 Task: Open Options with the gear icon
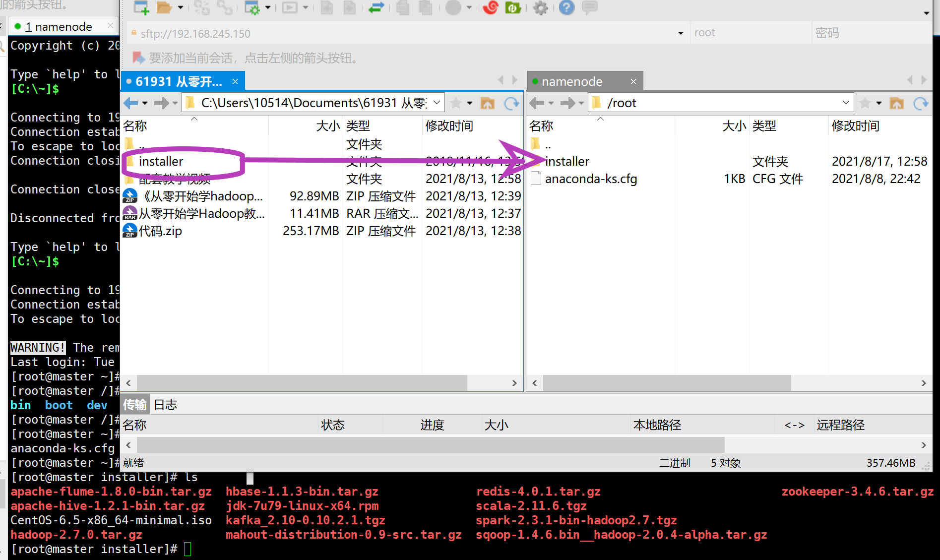pos(540,7)
